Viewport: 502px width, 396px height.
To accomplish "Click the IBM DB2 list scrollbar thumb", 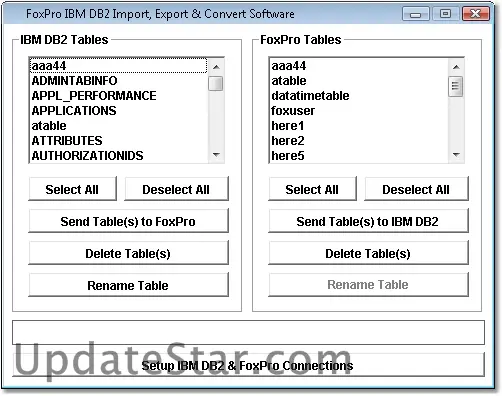I will pos(216,83).
